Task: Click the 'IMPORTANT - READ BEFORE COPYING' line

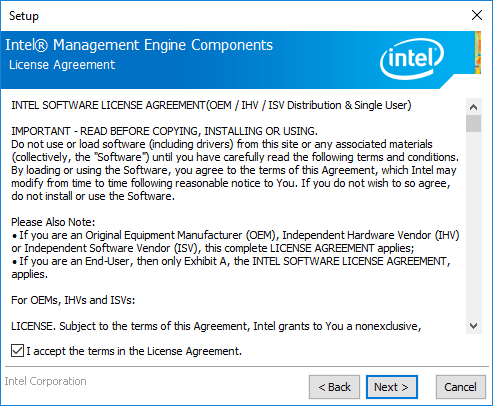Action: pos(164,131)
